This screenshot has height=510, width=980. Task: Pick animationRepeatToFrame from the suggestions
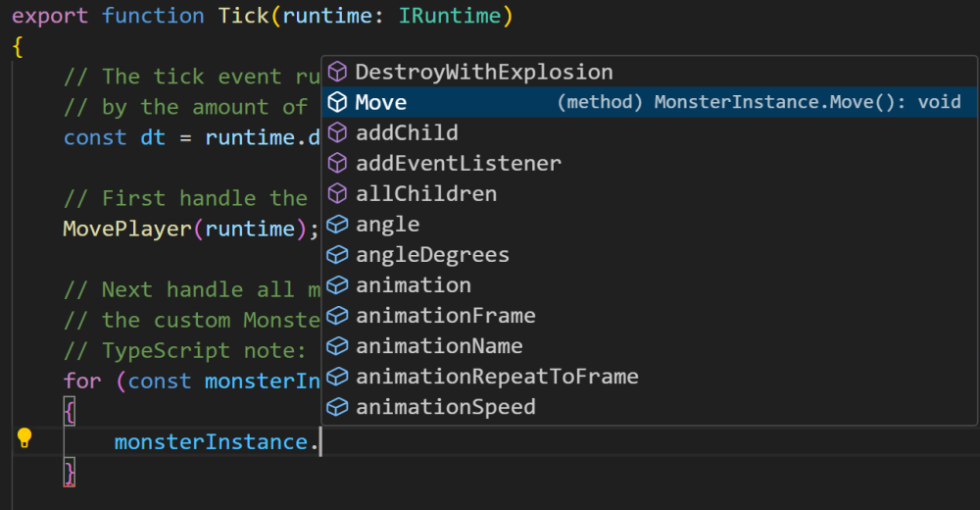[497, 377]
